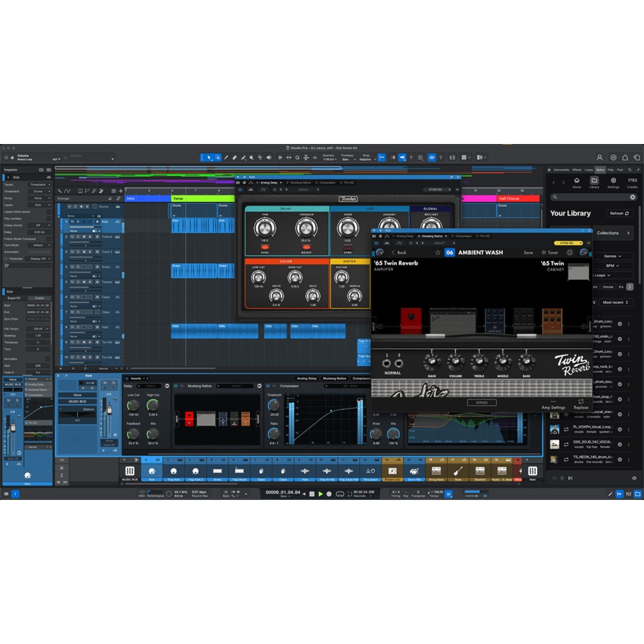
Task: Click the favorite star beside AMBIENT WASH preset
Action: click(438, 253)
